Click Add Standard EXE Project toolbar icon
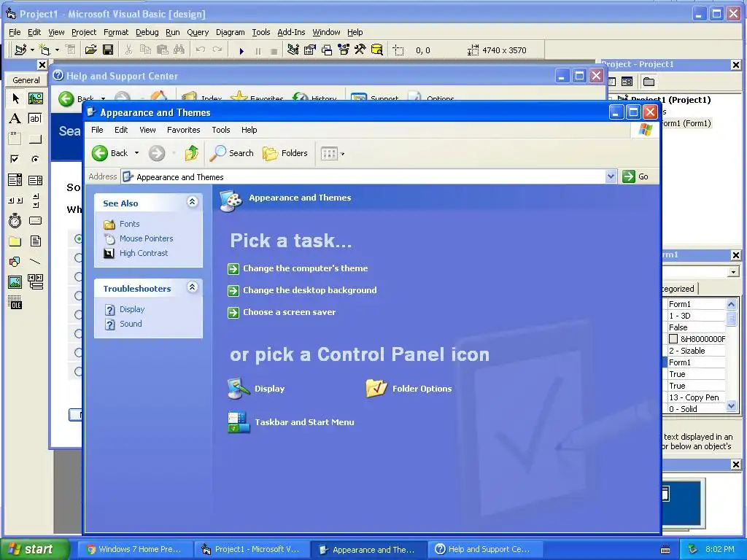 coord(20,50)
